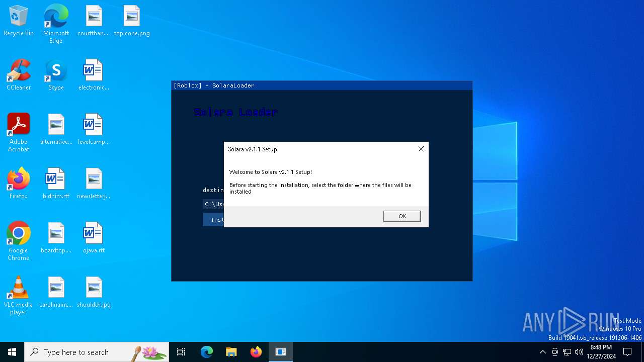The width and height of the screenshot is (644, 362).
Task: Open File Explorer from taskbar
Action: [x=231, y=352]
